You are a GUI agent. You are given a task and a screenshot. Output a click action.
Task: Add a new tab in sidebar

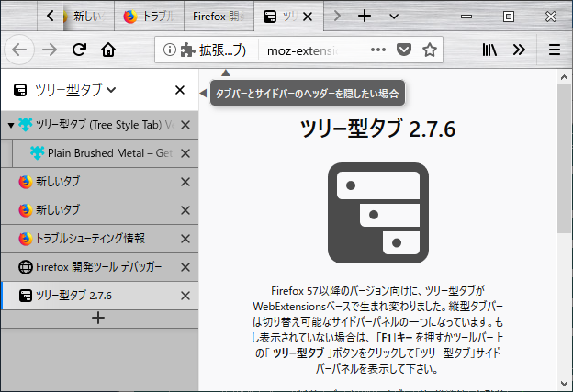click(98, 319)
